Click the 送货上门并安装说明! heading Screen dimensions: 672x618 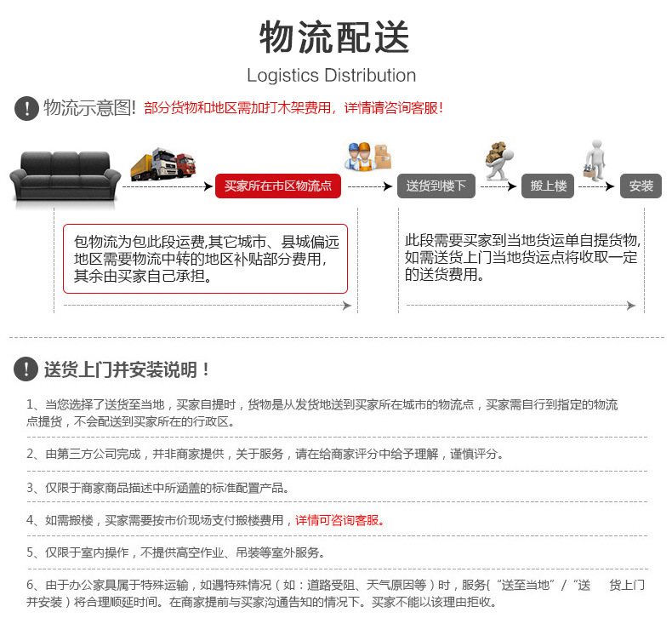point(127,369)
